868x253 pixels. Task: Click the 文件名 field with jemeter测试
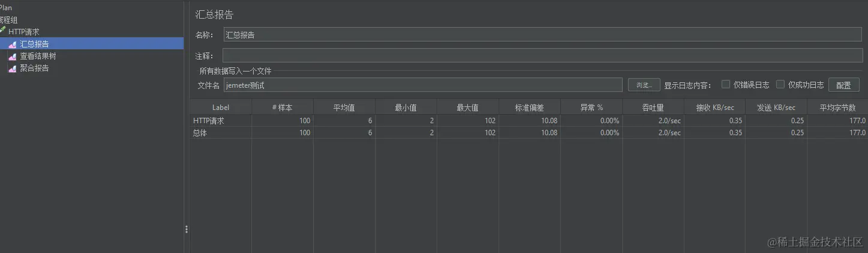(423, 85)
